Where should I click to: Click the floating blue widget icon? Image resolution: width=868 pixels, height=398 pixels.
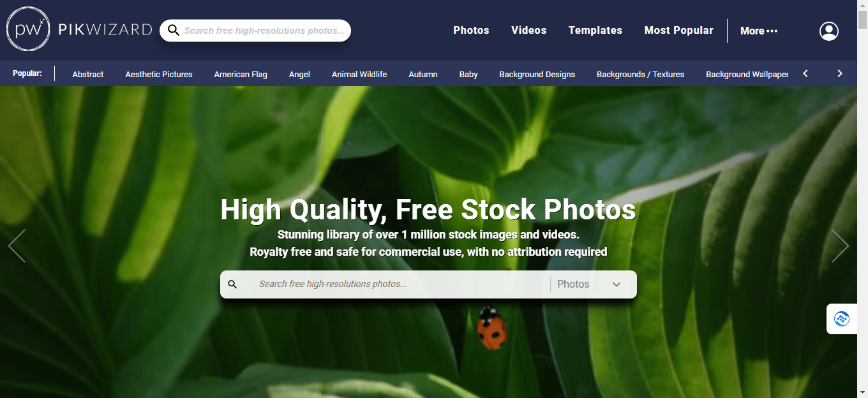[x=842, y=319]
